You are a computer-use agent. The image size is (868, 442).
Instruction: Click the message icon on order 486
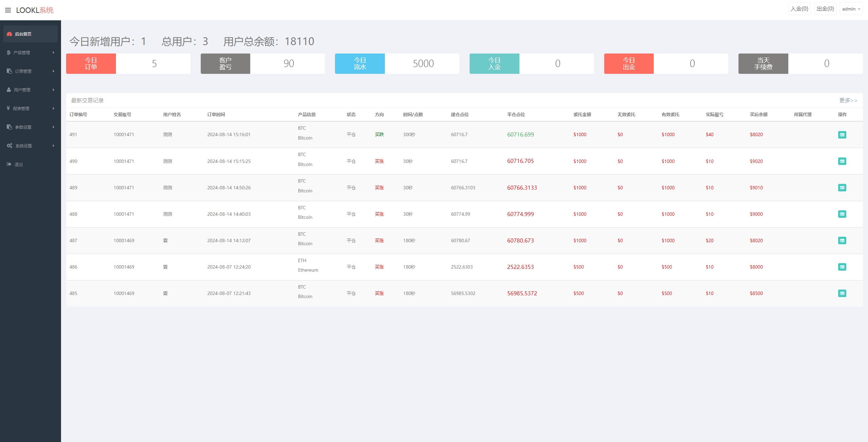tap(842, 267)
